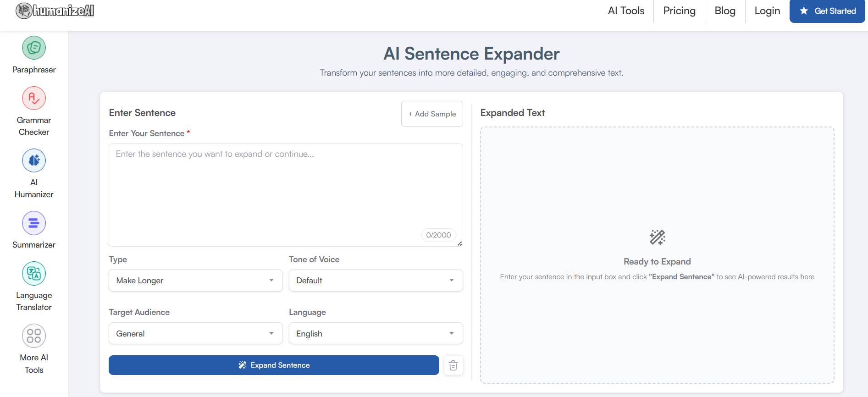Go to the Pricing page

click(x=679, y=11)
